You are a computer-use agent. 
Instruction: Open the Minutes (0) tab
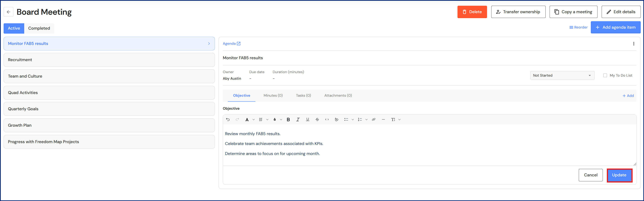pyautogui.click(x=273, y=96)
